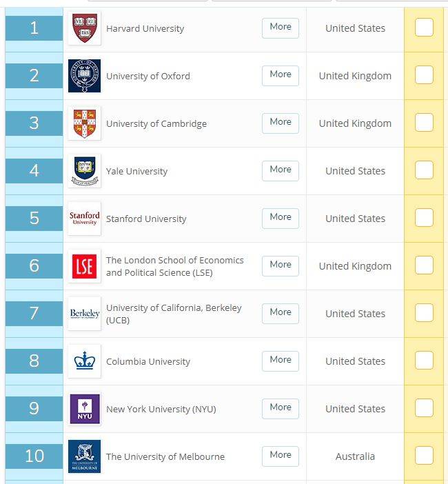Tick the checkbox in Stanford University row

424,217
